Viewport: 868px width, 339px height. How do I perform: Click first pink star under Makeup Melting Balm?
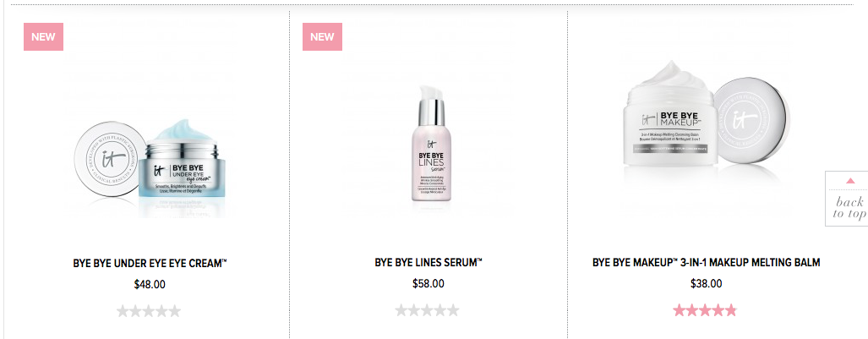click(x=680, y=311)
